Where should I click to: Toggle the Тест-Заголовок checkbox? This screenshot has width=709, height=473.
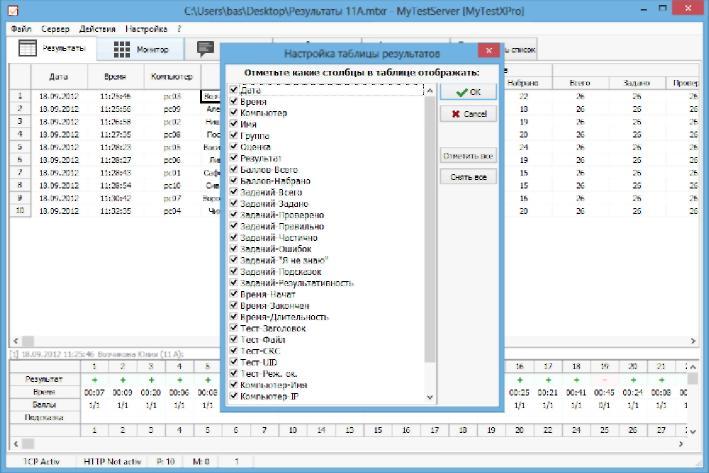tap(233, 328)
